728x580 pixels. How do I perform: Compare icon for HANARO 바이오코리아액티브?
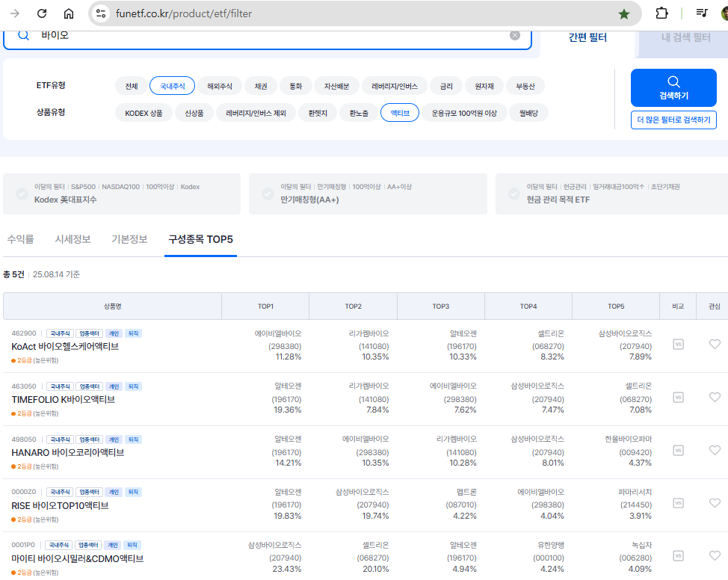[679, 451]
